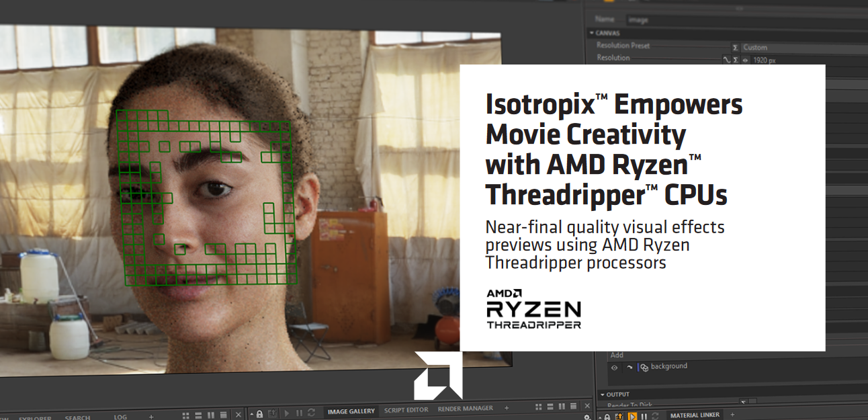Add a new tab after Render Manager
868x420 pixels.
507,408
